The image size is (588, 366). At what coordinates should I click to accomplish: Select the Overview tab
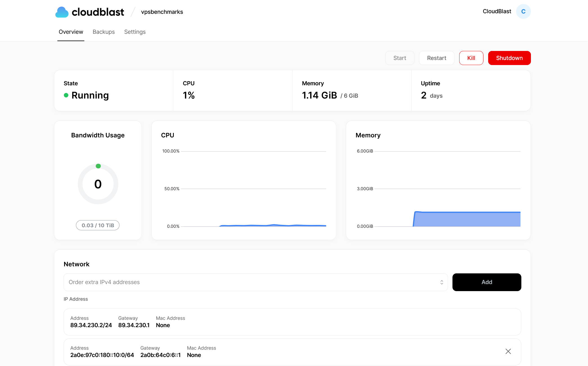pos(71,32)
